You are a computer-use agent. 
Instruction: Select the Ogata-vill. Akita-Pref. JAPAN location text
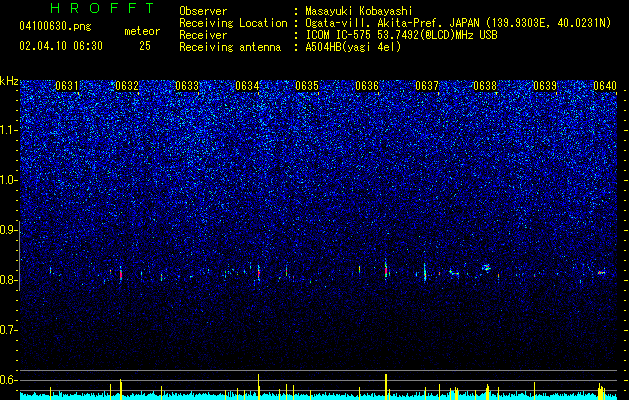458,23
